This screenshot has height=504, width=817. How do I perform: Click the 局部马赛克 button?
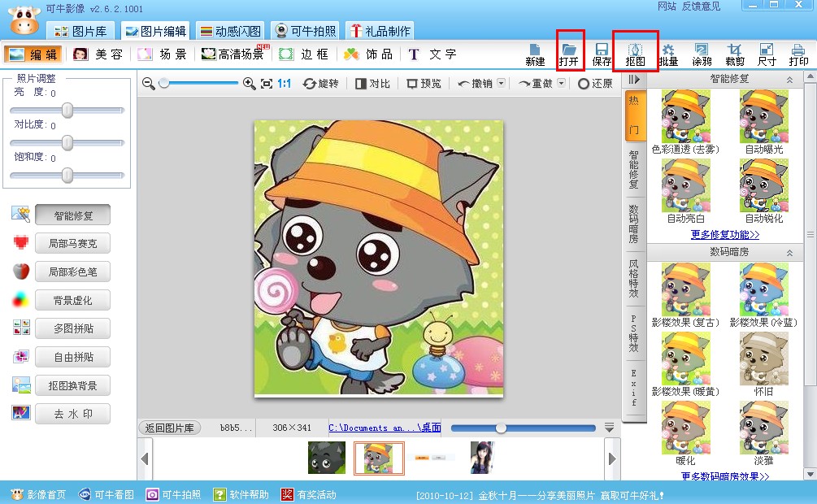73,243
